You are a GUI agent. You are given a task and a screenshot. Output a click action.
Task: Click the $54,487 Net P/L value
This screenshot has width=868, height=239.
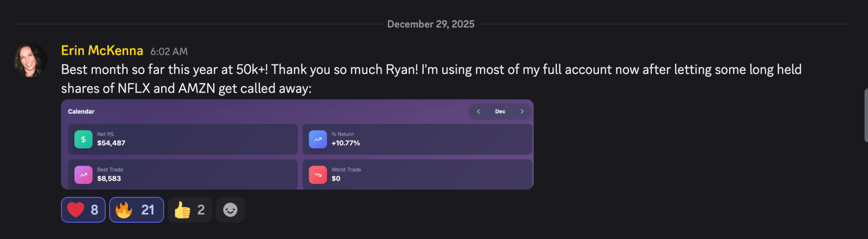(x=111, y=143)
